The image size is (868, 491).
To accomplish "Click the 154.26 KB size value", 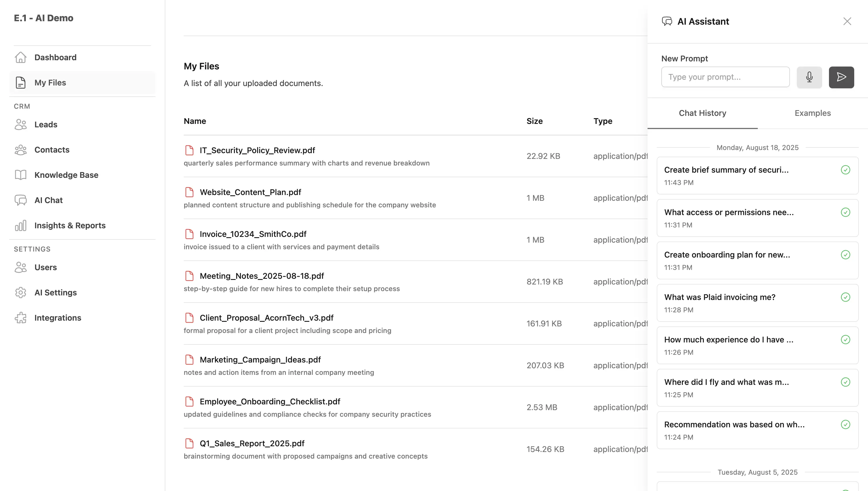I will click(x=545, y=449).
